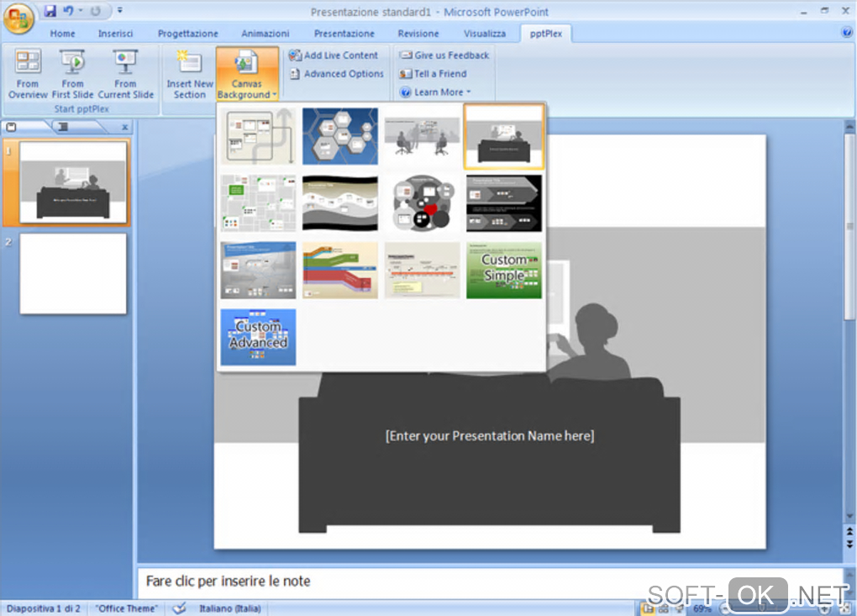Open the help question mark icon
The image size is (857, 616).
click(x=847, y=33)
